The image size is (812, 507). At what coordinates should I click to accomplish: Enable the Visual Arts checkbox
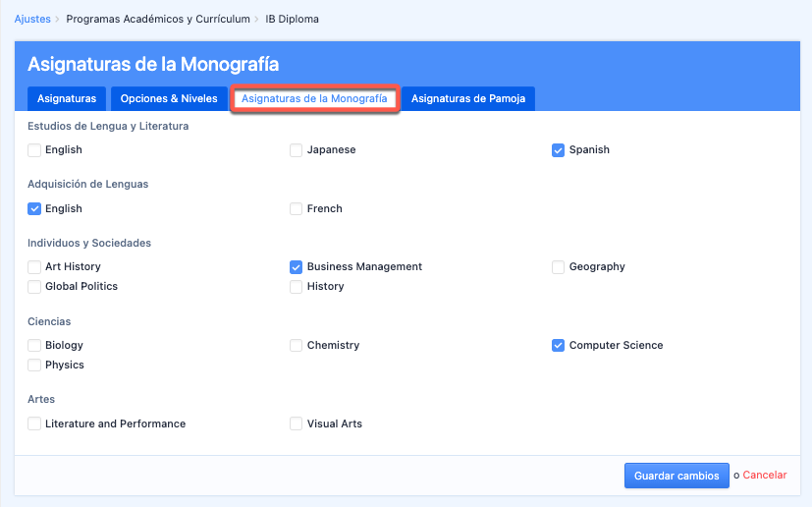point(297,424)
